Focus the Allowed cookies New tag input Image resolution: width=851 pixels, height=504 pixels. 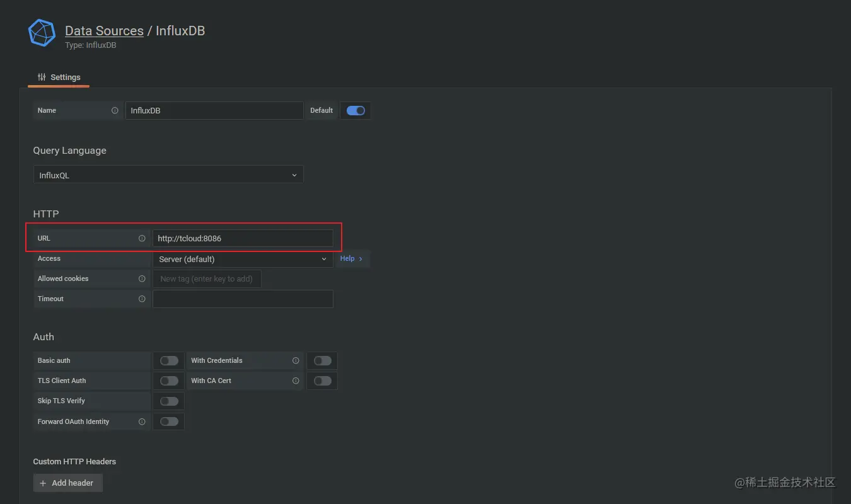coord(207,278)
